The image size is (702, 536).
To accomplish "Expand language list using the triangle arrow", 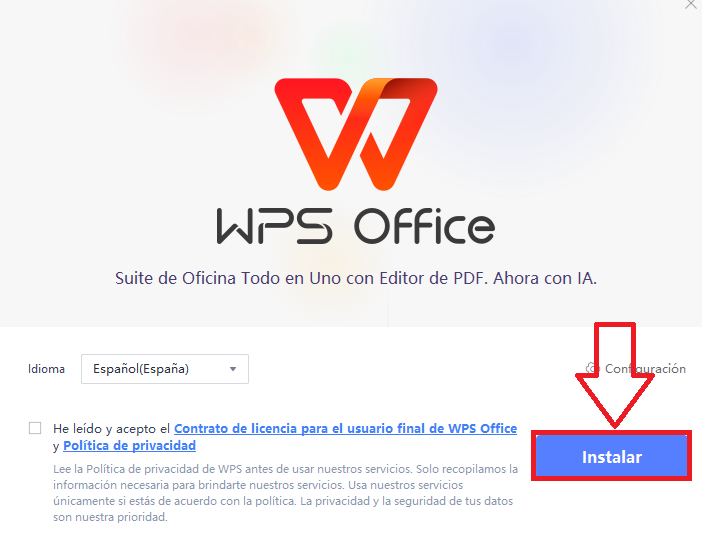I will click(x=233, y=369).
